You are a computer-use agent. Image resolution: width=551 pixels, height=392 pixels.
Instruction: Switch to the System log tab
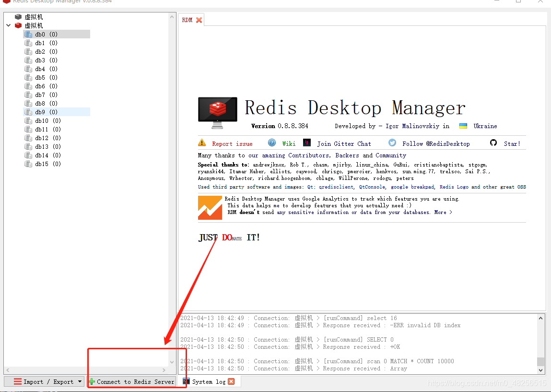pyautogui.click(x=209, y=382)
